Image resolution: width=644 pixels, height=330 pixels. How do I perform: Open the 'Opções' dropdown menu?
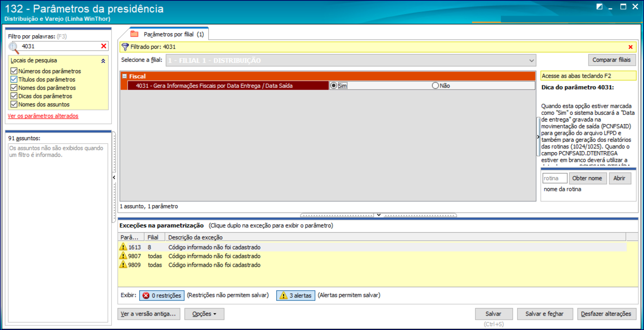[x=204, y=314]
